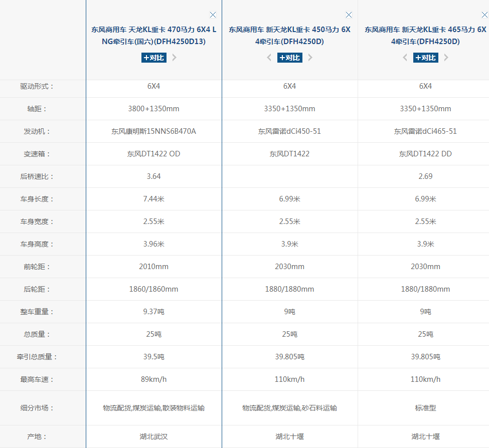489x448 pixels.
Task: Select the 产地 row label
Action: [x=37, y=436]
